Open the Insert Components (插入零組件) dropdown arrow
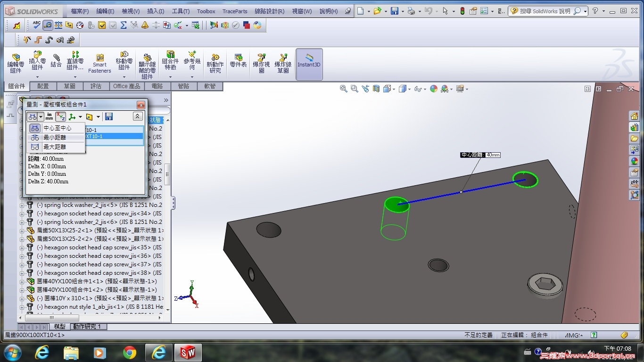The height and width of the screenshot is (362, 644). (x=37, y=77)
